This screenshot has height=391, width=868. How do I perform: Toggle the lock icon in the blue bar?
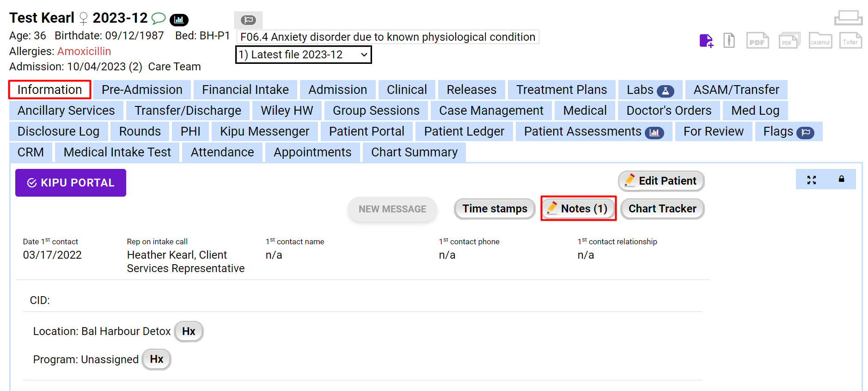pyautogui.click(x=841, y=179)
